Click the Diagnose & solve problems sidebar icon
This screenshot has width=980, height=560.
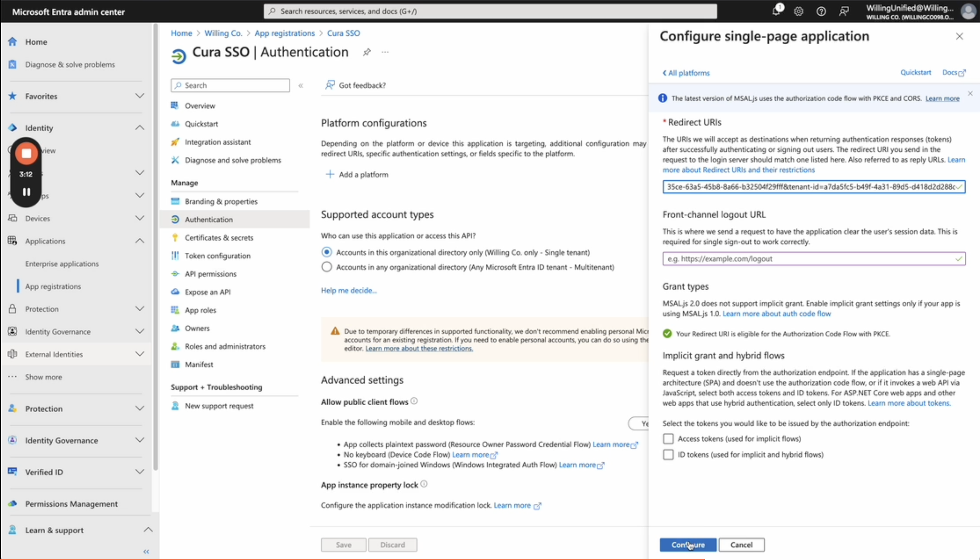[x=13, y=64]
